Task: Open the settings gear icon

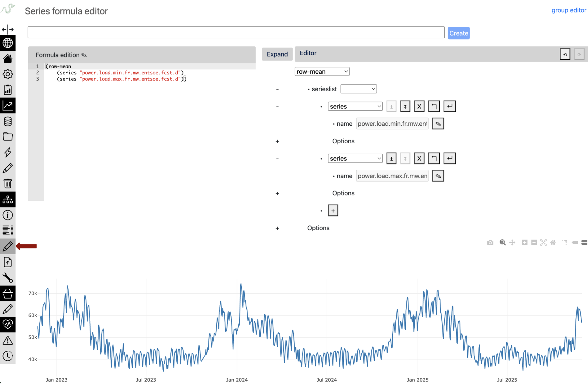Action: coord(8,74)
